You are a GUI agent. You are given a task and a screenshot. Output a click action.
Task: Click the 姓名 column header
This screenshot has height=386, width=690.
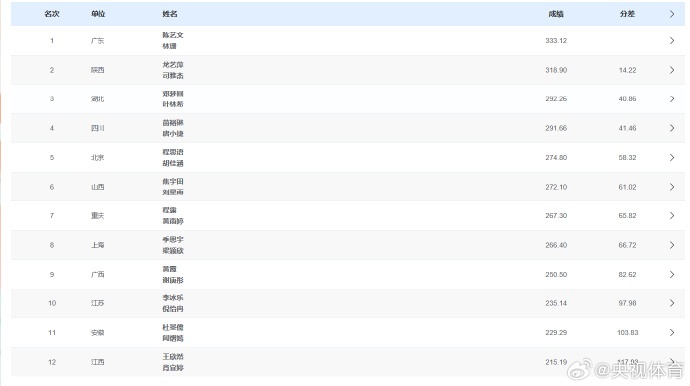(x=170, y=14)
